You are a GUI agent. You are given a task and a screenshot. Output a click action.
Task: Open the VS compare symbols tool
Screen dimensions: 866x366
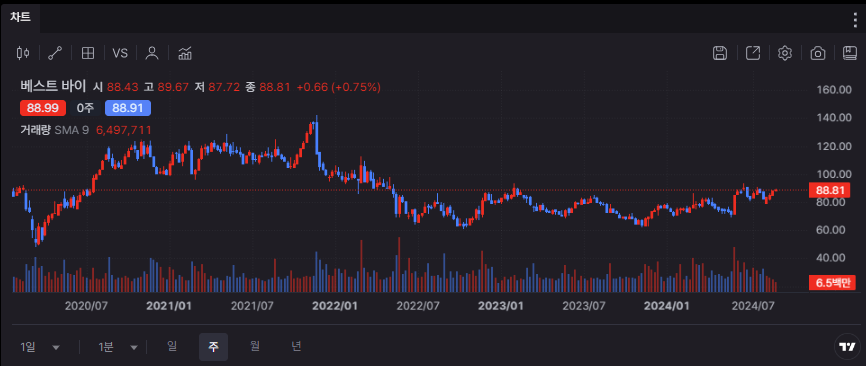(120, 53)
